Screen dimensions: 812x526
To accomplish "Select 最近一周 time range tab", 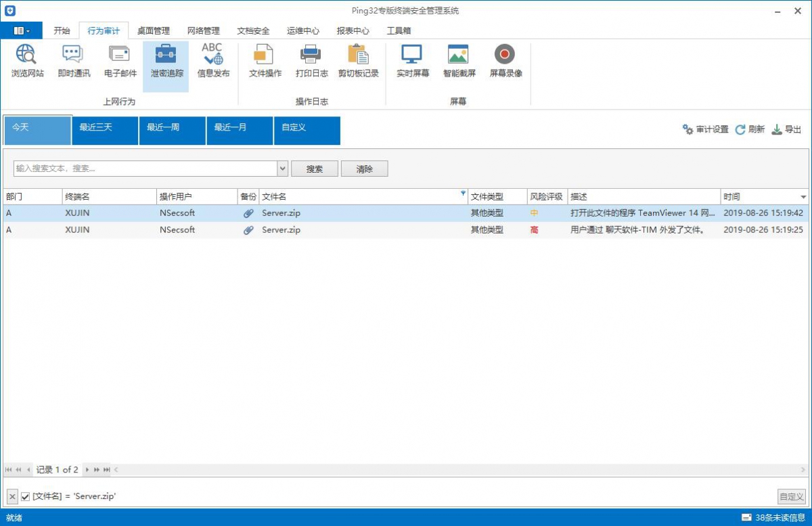I will [172, 130].
